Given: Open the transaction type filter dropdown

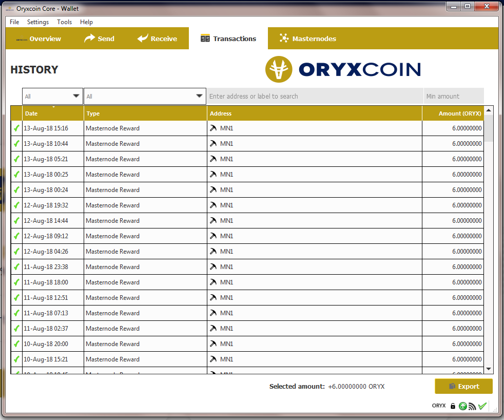Looking at the screenshot, I should (145, 96).
